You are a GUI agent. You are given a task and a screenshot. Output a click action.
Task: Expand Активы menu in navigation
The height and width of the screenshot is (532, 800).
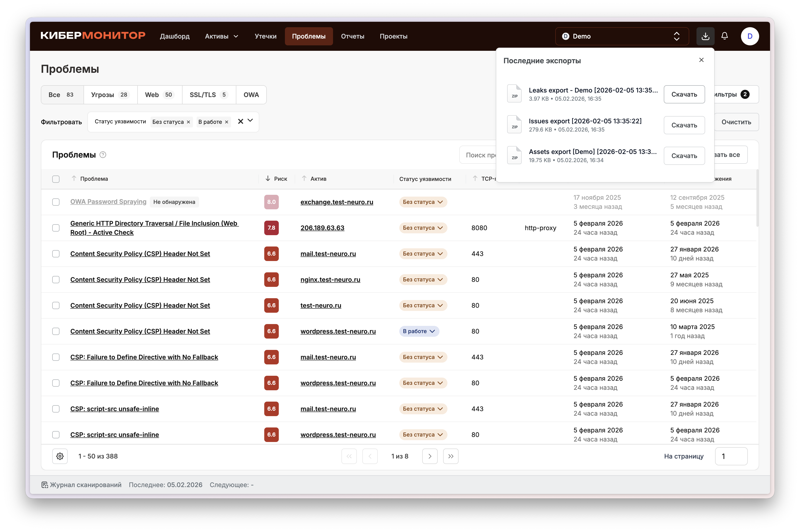click(221, 36)
